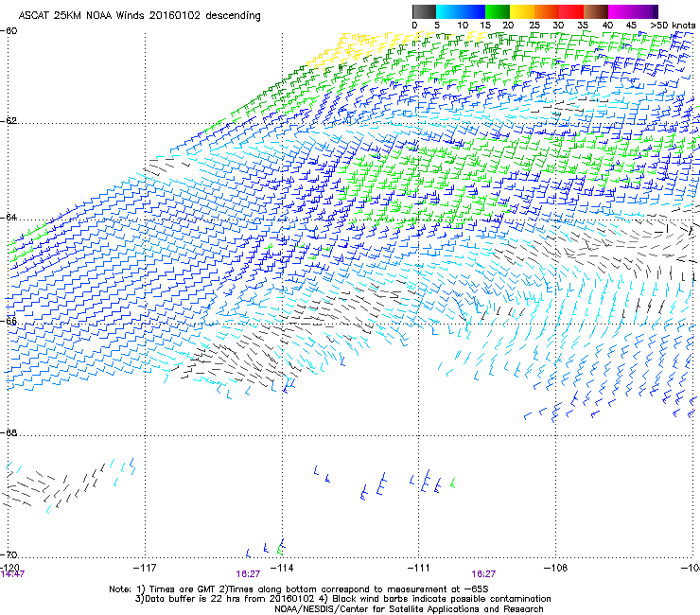This screenshot has height=615, width=700.
Task: Click the '-108' longitude axis label
Action: tap(556, 568)
